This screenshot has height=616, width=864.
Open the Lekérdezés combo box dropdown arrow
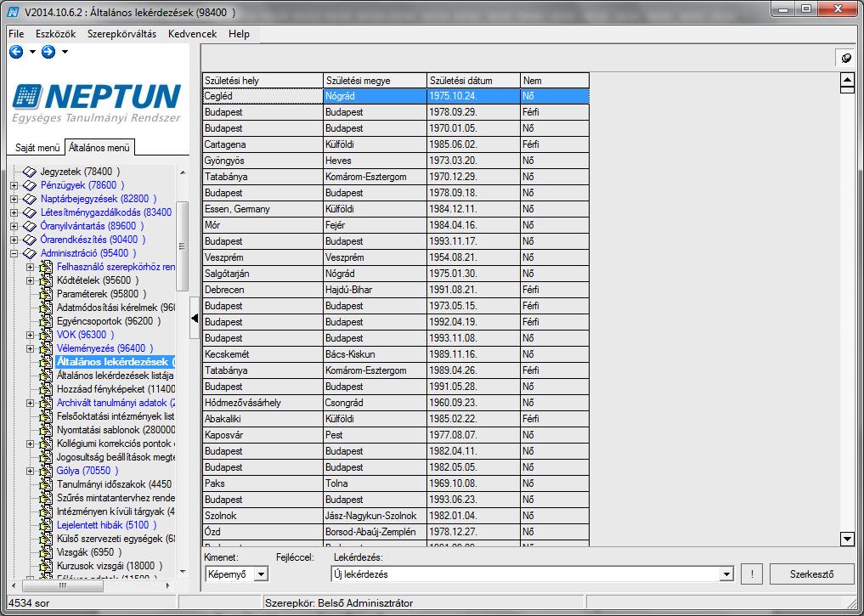pos(726,574)
